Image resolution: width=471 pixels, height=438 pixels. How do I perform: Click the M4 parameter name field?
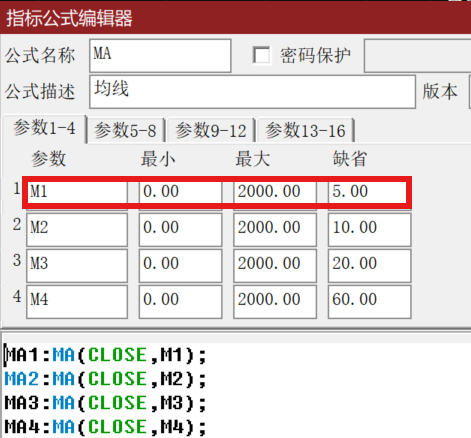pyautogui.click(x=77, y=302)
